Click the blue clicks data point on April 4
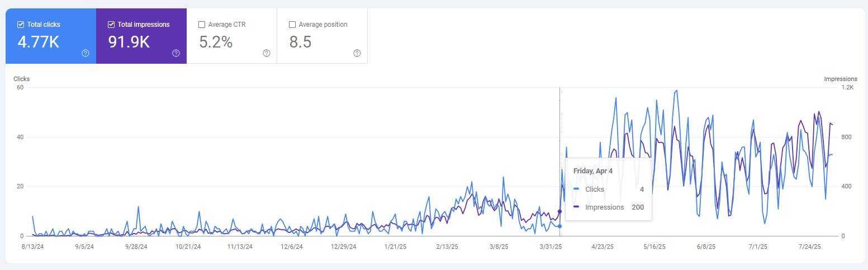868x270 pixels. coord(559,226)
